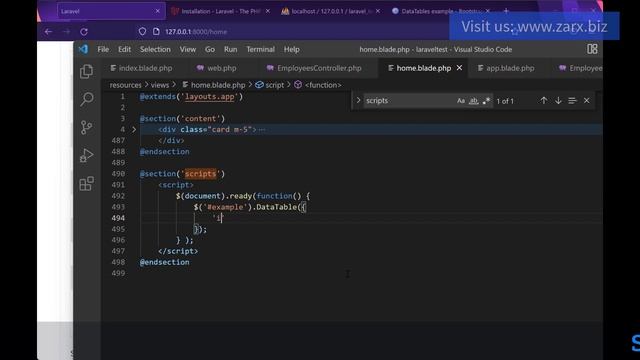The height and width of the screenshot is (360, 640).
Task: Click 'resources' breadcrumb
Action: pyautogui.click(x=125, y=85)
